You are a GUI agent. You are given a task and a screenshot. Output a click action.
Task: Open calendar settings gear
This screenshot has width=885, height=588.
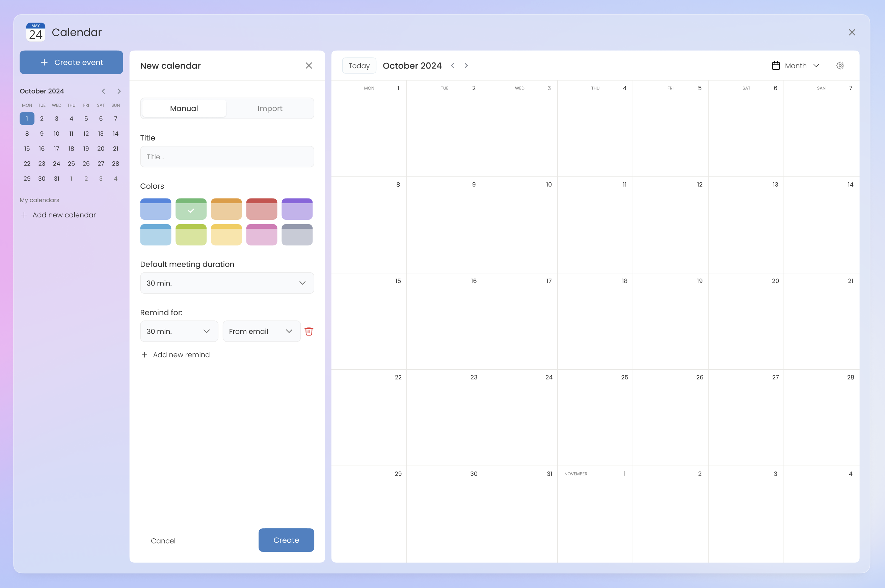click(x=840, y=65)
